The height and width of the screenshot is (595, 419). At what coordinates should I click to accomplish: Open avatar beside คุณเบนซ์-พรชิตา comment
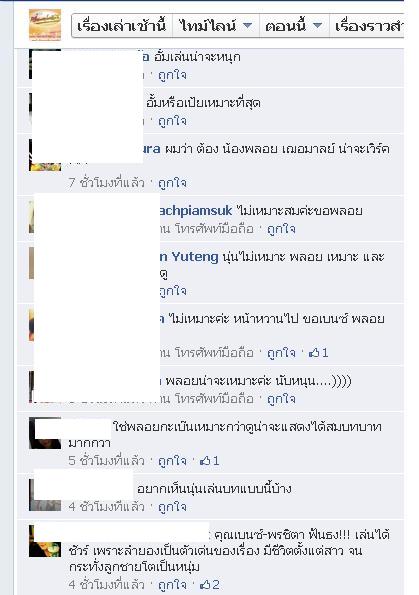click(x=45, y=541)
